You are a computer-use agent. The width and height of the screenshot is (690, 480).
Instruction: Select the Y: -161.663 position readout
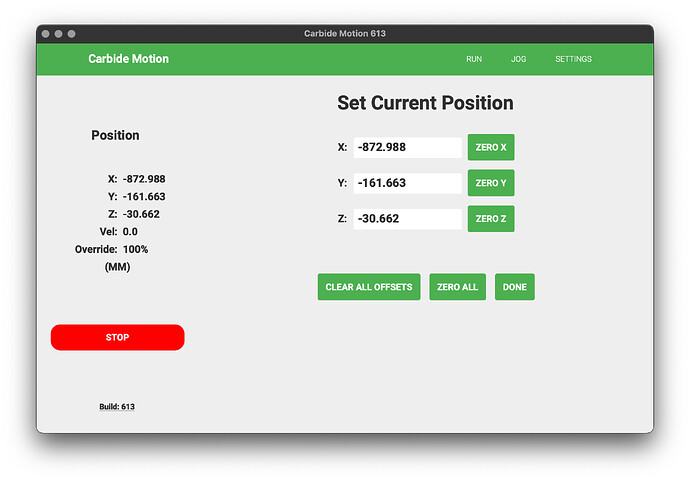pos(136,197)
